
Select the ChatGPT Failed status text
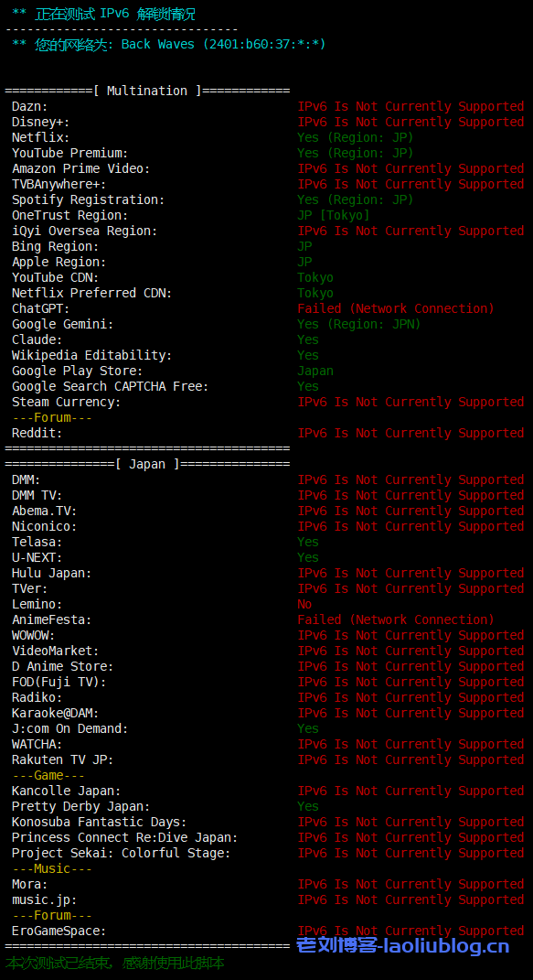tap(396, 308)
